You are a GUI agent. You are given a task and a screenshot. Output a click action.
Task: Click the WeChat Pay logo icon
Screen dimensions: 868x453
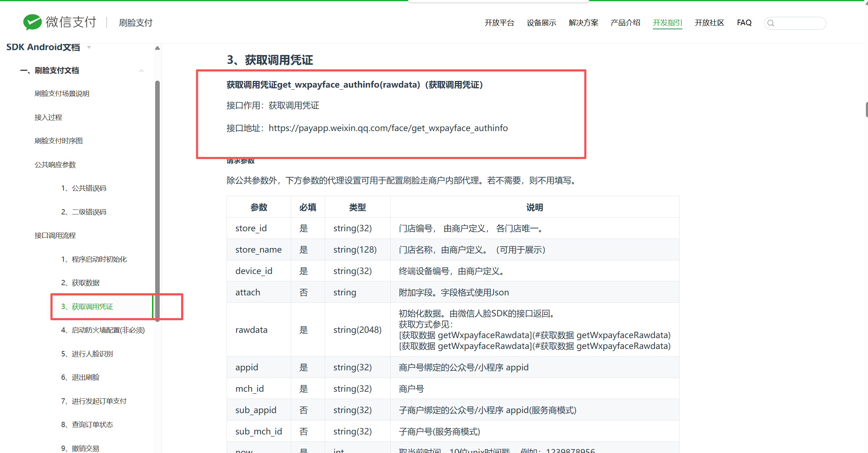[x=32, y=22]
